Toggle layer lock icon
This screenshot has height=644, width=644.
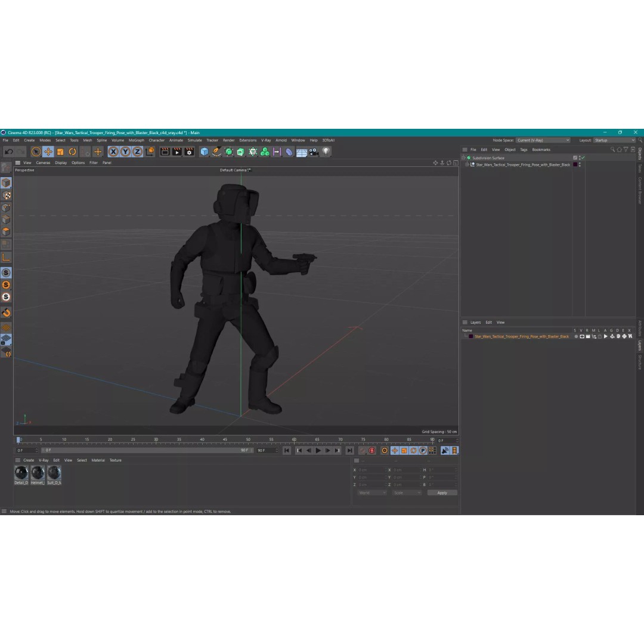pos(600,336)
